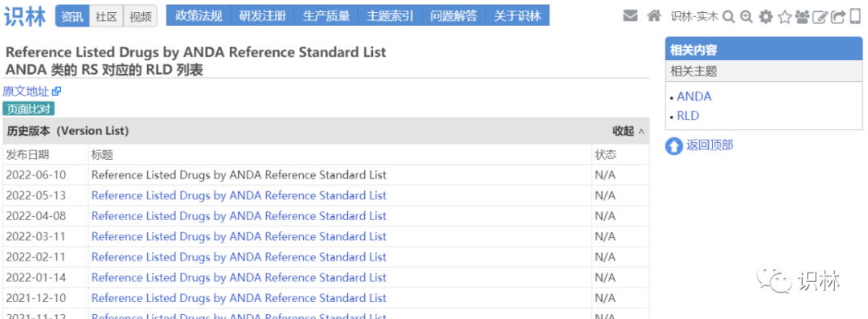This screenshot has height=319, width=868.
Task: Click the 标题 column header
Action: click(x=102, y=154)
